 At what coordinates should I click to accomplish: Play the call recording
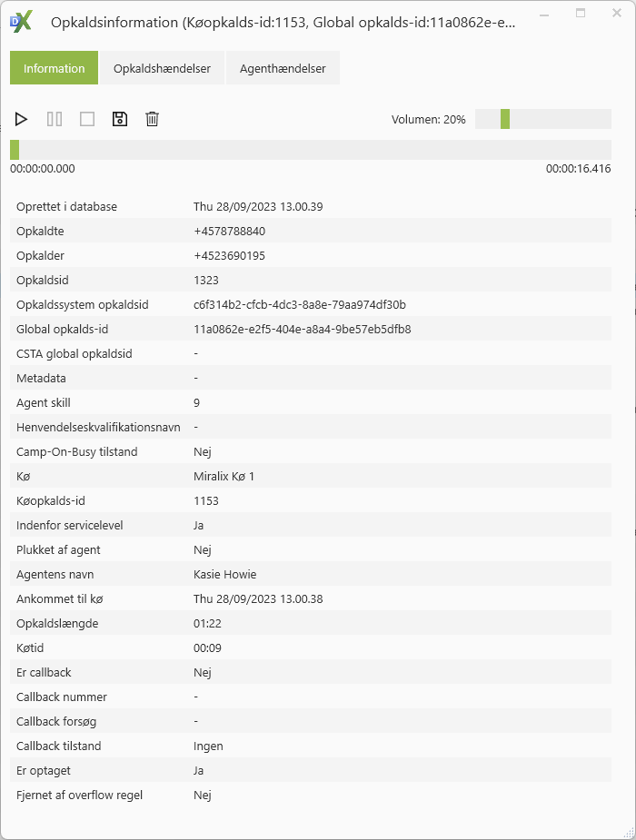tap(22, 119)
